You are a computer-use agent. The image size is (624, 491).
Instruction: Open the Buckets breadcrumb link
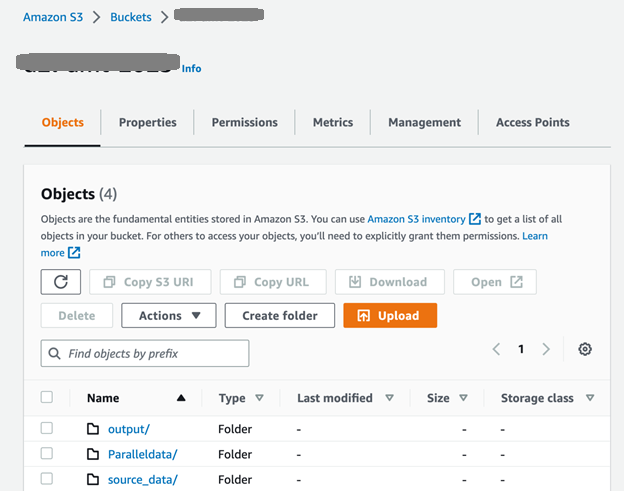point(131,17)
